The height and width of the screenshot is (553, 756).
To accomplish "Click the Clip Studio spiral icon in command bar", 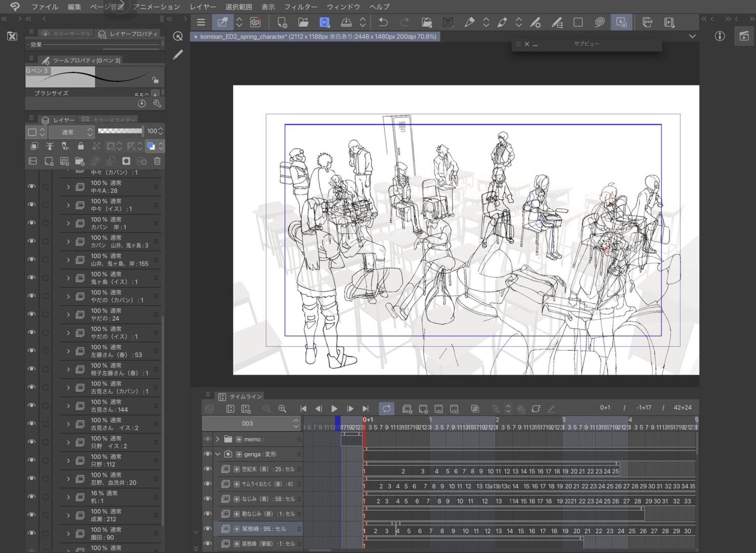I will point(255,22).
